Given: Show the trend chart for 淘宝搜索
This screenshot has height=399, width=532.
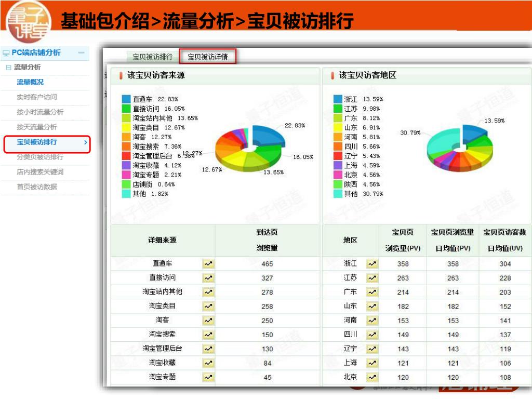Looking at the screenshot, I should (208, 335).
